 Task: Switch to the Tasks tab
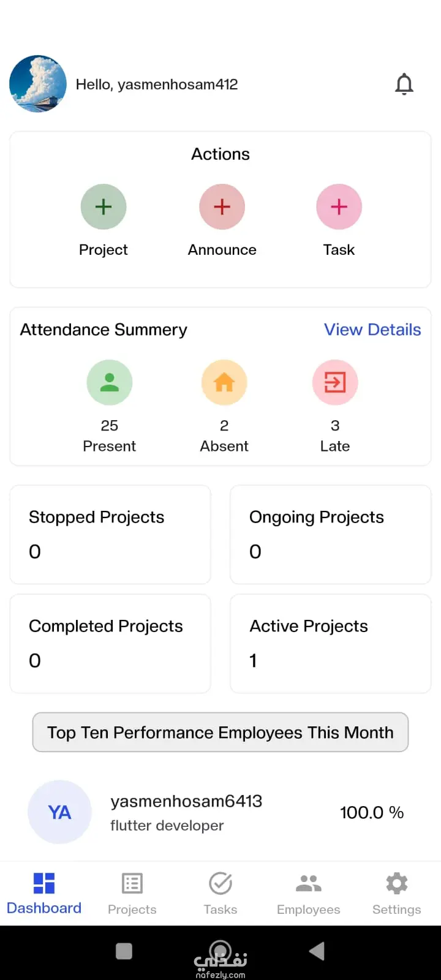[x=221, y=894]
